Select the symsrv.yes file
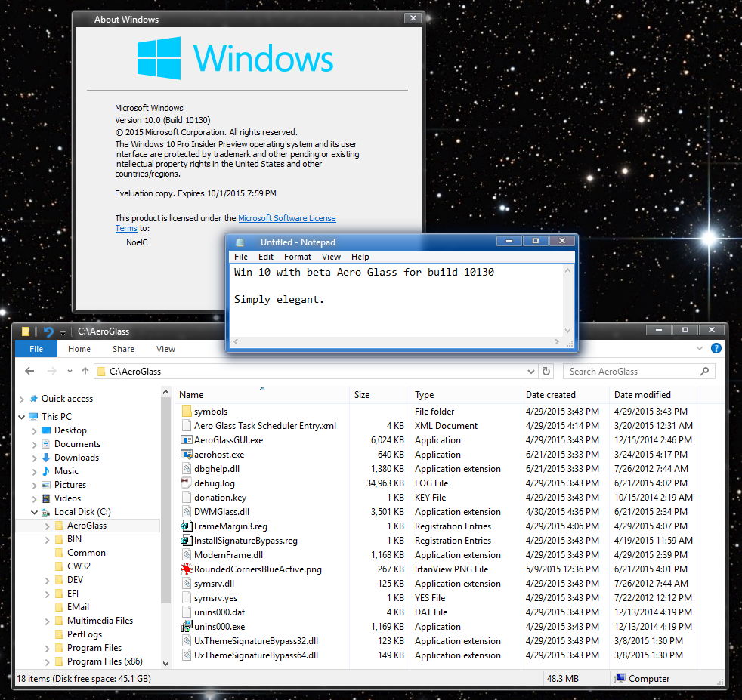The height and width of the screenshot is (700, 742). [215, 598]
